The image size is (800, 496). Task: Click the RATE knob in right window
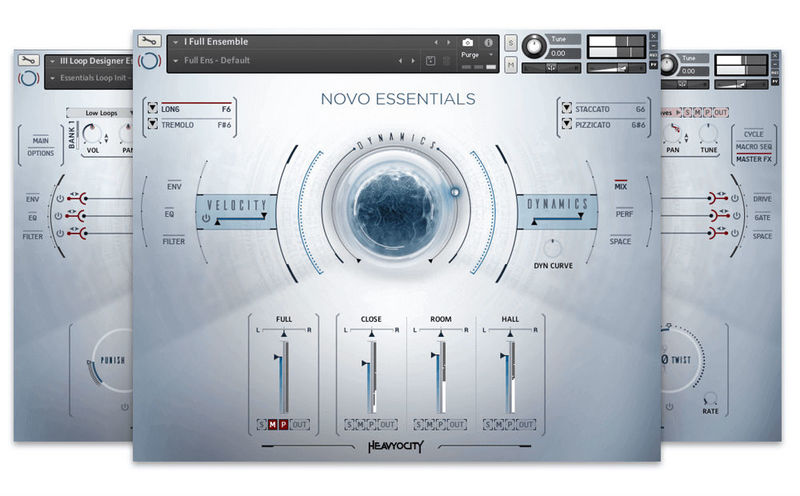point(710,399)
